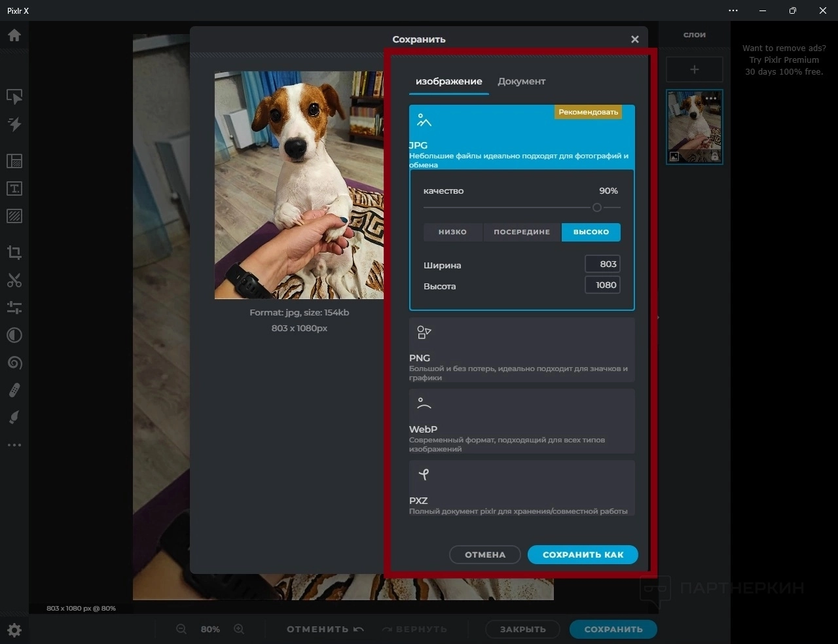Click the ОТМЕНА button
The width and height of the screenshot is (838, 644).
pyautogui.click(x=485, y=554)
